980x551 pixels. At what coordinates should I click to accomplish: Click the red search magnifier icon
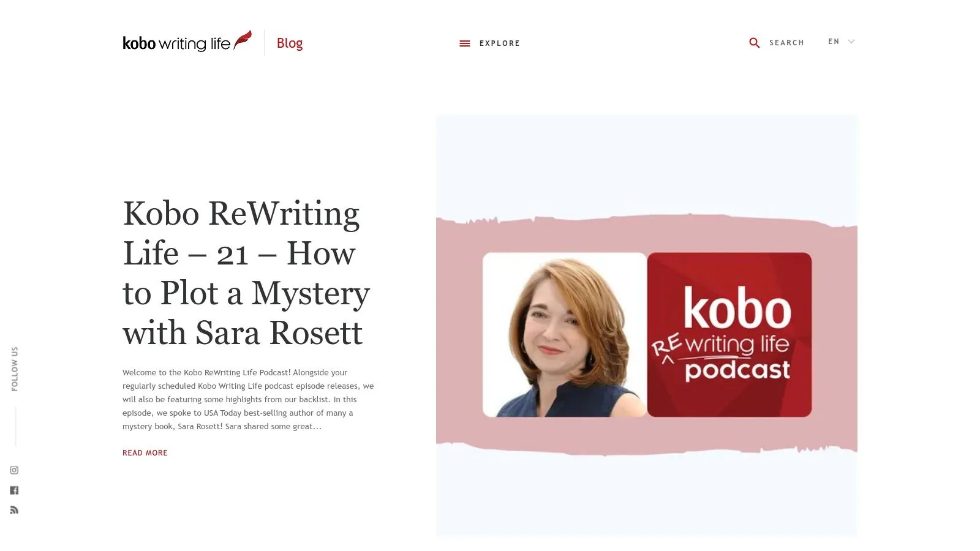pos(755,43)
